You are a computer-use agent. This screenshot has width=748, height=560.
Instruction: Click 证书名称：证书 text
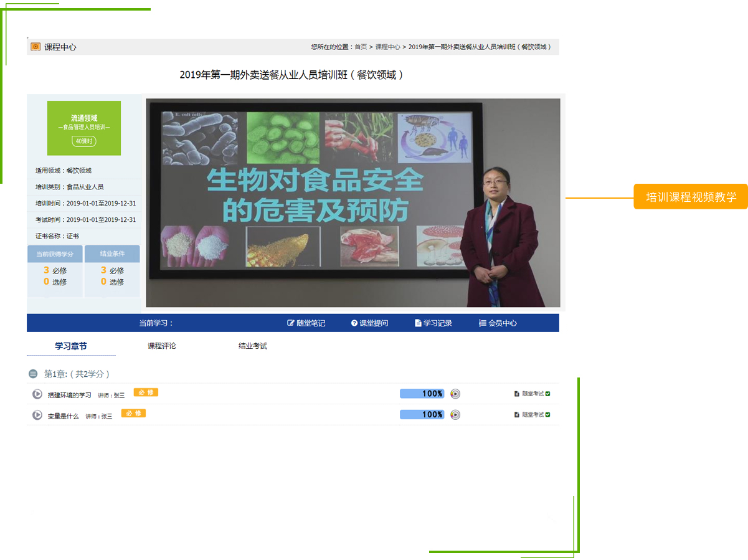tap(57, 235)
